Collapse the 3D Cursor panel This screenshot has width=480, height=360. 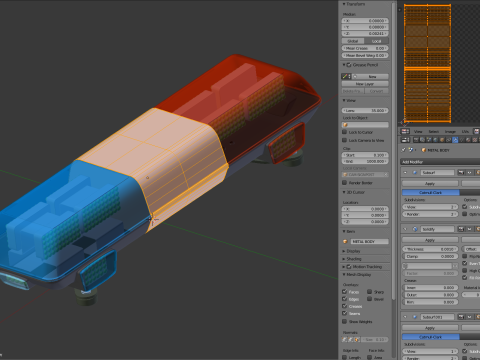pyautogui.click(x=344, y=192)
